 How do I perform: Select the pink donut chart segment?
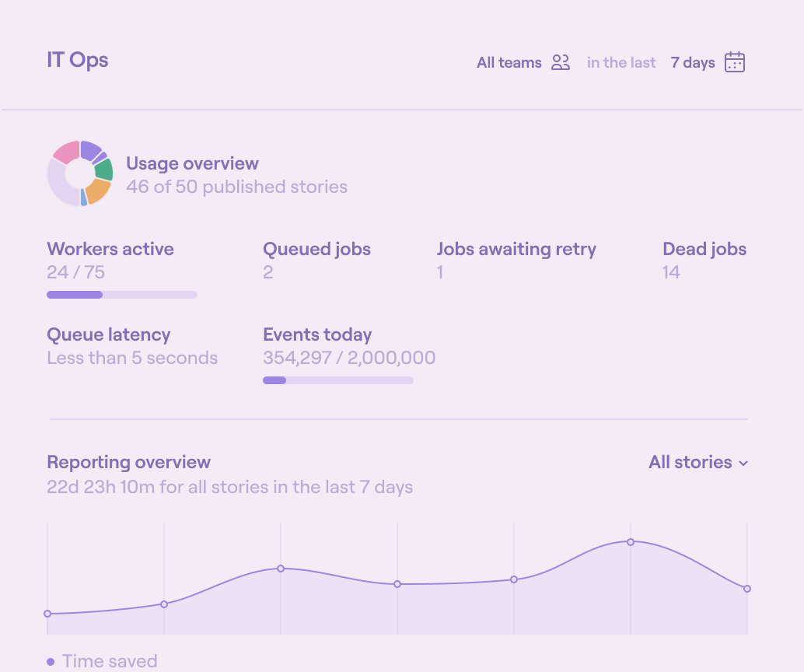67,152
